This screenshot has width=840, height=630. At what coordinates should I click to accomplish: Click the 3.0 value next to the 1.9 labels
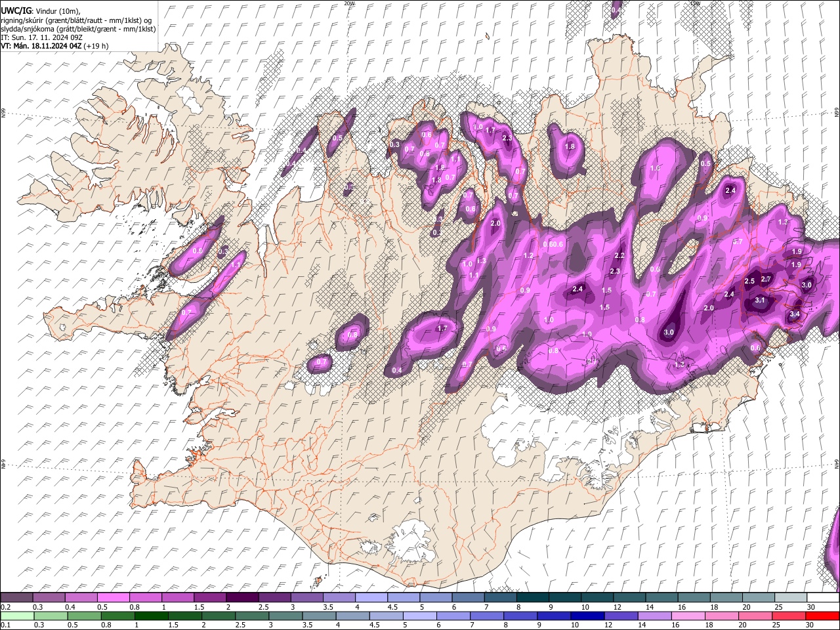click(807, 285)
